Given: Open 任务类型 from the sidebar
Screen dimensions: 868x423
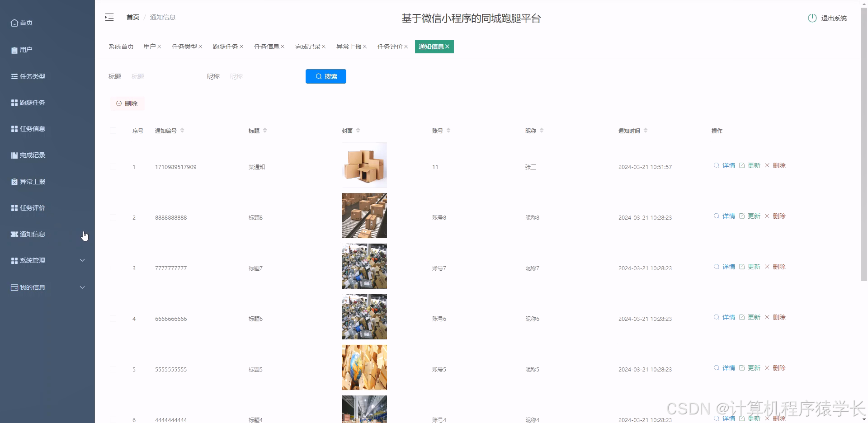Looking at the screenshot, I should [32, 76].
